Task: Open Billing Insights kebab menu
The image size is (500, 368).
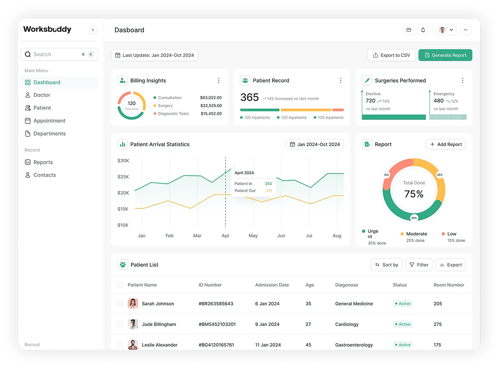Action: [x=219, y=80]
